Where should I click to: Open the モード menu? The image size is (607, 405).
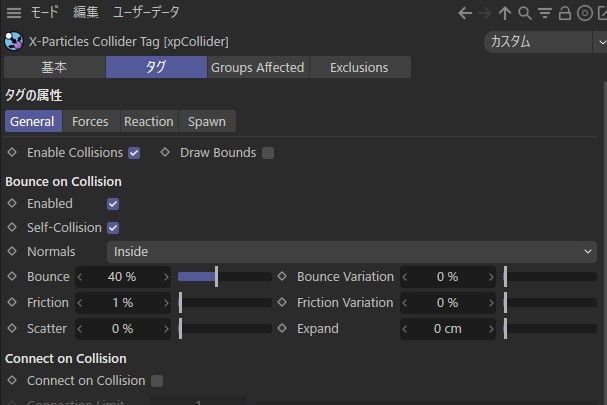click(44, 12)
